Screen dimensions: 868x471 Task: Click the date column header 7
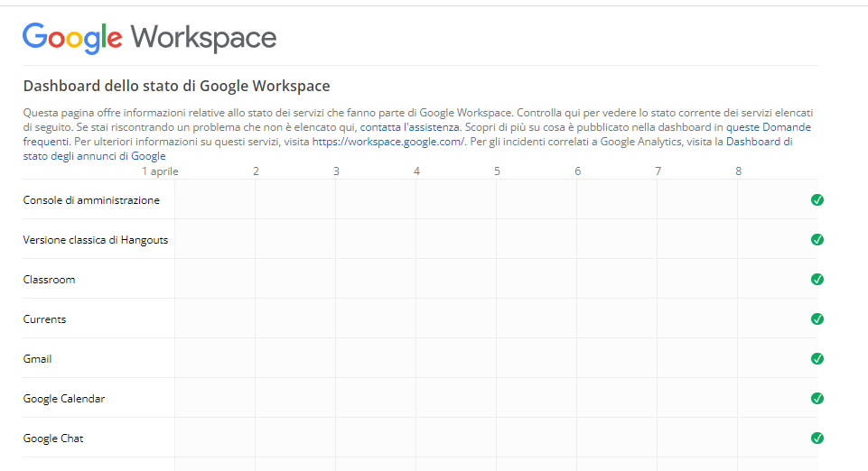click(x=658, y=171)
